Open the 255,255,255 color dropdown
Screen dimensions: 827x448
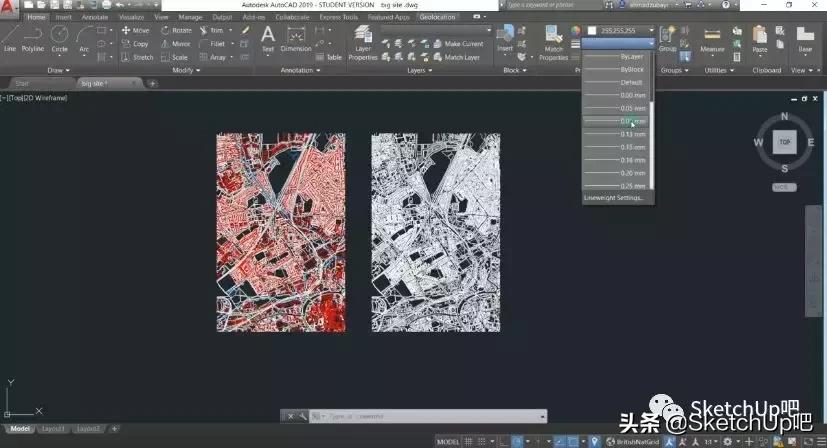point(651,30)
